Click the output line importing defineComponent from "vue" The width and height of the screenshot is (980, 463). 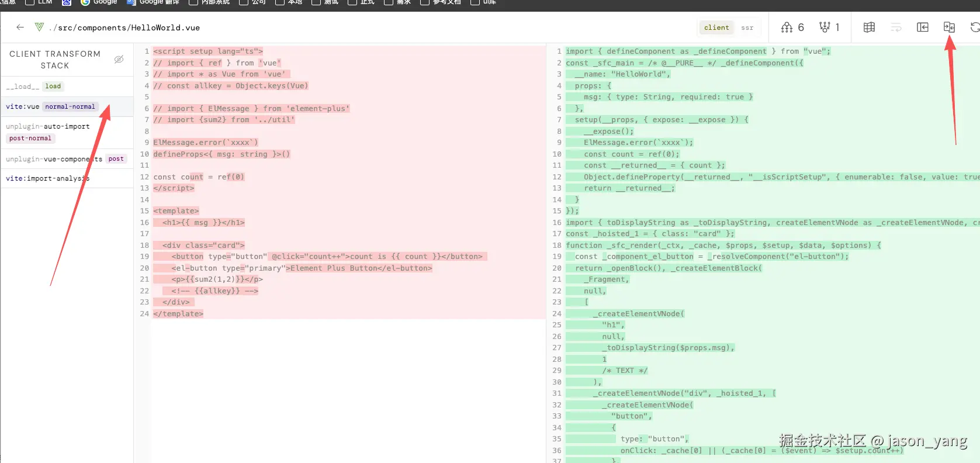[698, 51]
